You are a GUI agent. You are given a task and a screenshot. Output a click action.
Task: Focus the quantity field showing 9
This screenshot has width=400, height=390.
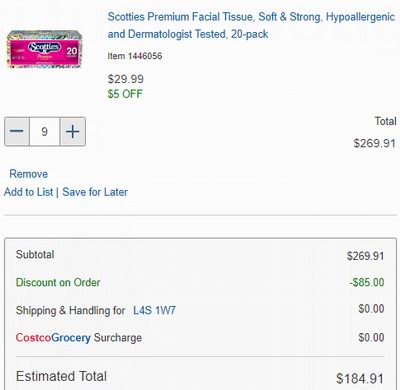45,131
